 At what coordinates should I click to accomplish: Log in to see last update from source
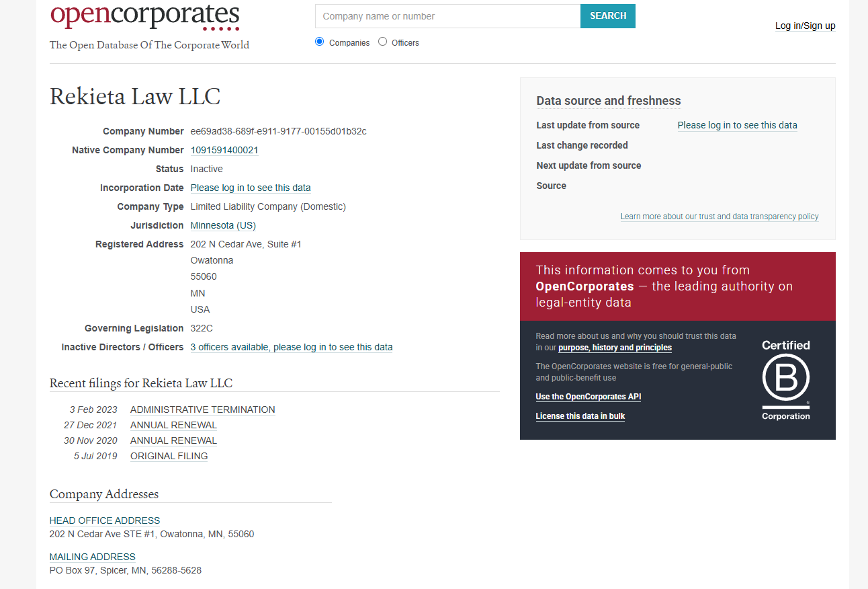(x=737, y=125)
